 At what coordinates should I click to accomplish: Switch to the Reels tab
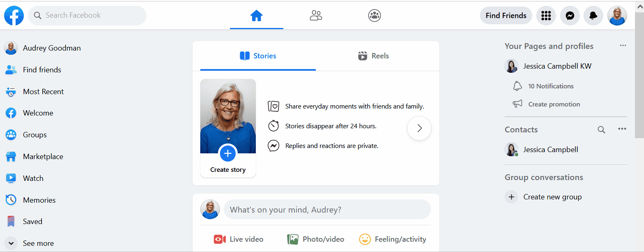(x=373, y=56)
